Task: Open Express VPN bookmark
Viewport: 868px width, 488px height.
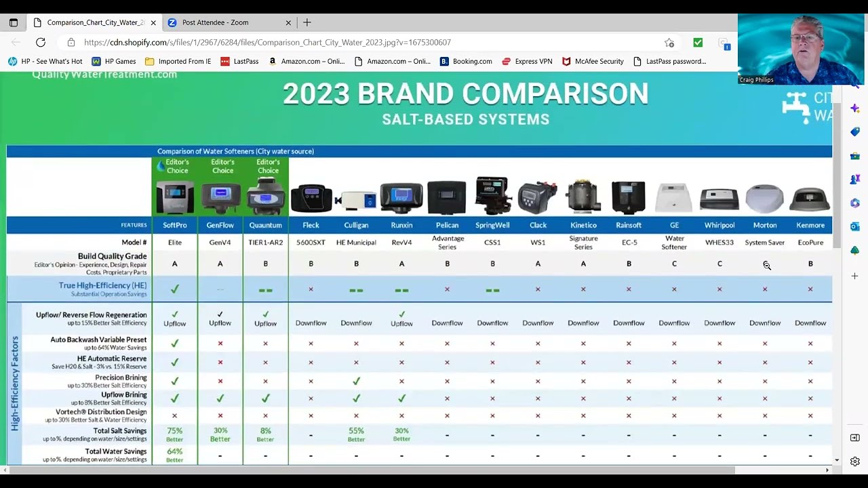Action: coord(527,61)
